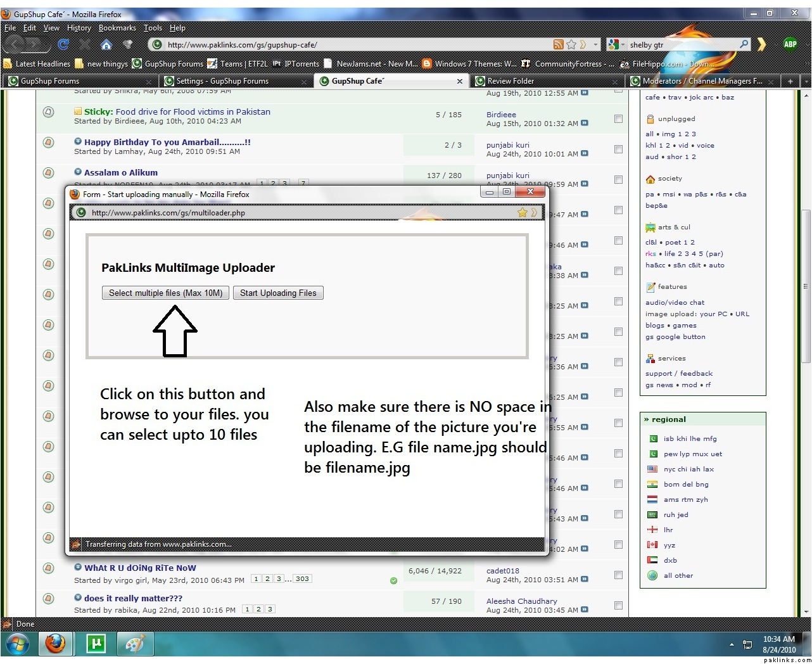Open the search engine dropdown next to Google icon
Screen dimensions: 812x664
pos(623,44)
